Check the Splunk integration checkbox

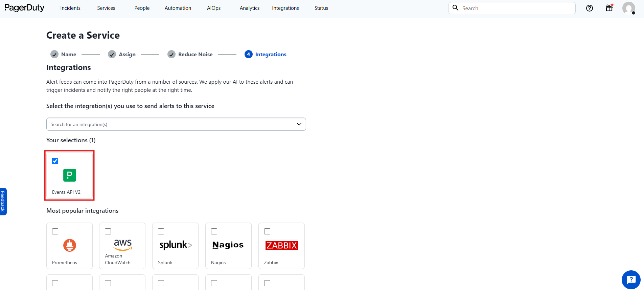point(161,231)
